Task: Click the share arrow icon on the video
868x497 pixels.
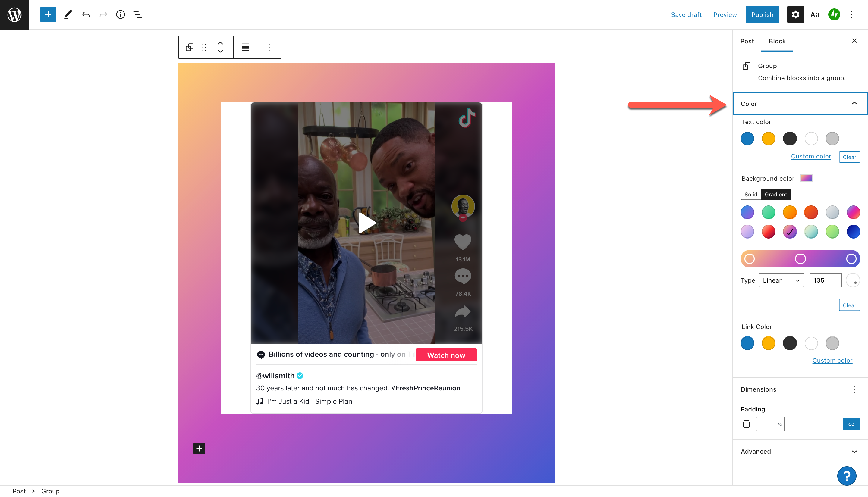Action: pos(463,312)
